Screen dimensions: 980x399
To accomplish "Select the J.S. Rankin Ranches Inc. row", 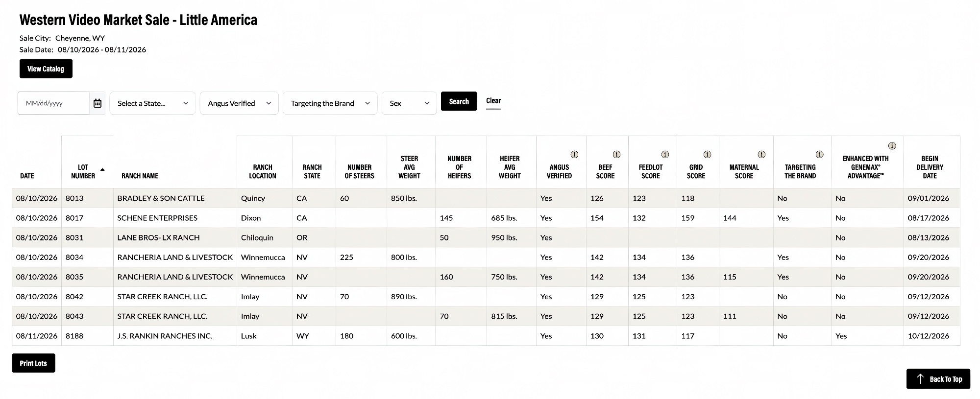I will coord(486,336).
